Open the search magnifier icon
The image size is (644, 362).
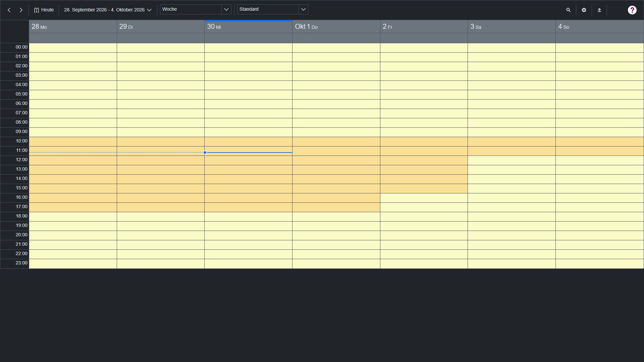[568, 10]
